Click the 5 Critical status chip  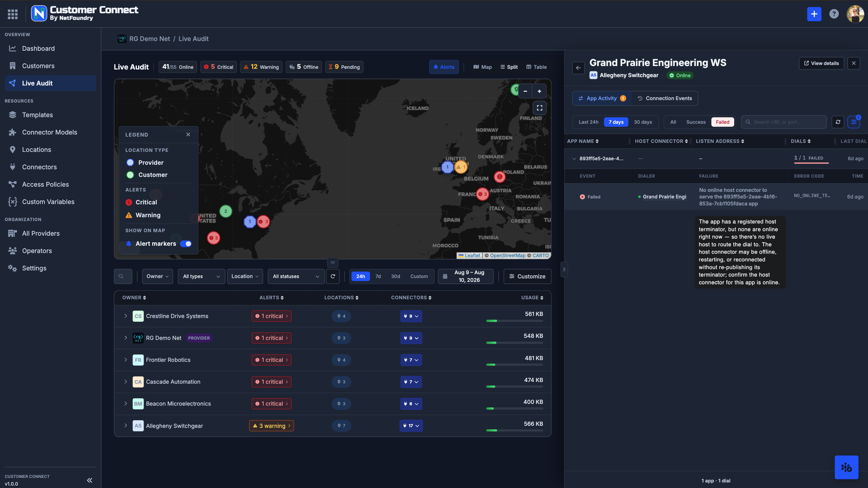coord(218,67)
